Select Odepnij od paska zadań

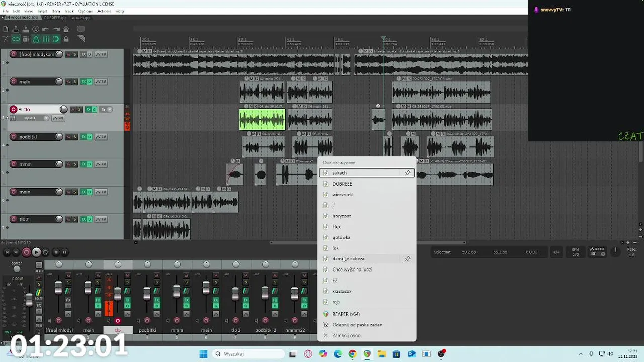click(366, 325)
